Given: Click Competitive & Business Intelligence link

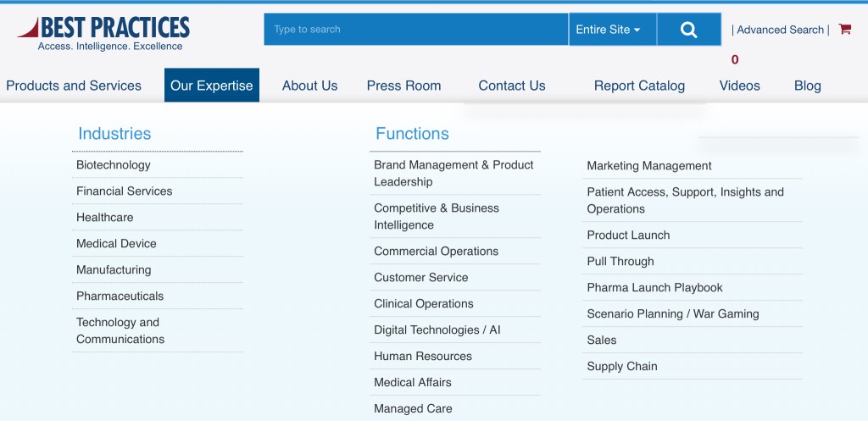Looking at the screenshot, I should click(x=437, y=217).
